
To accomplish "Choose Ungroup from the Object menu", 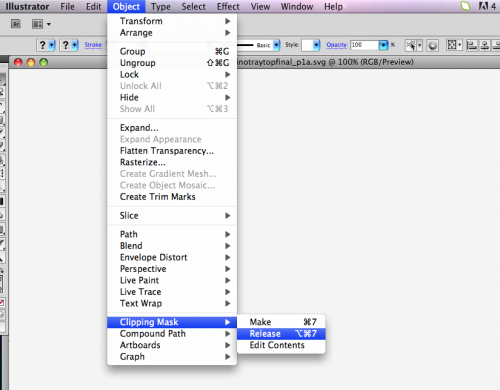I will tap(172, 63).
